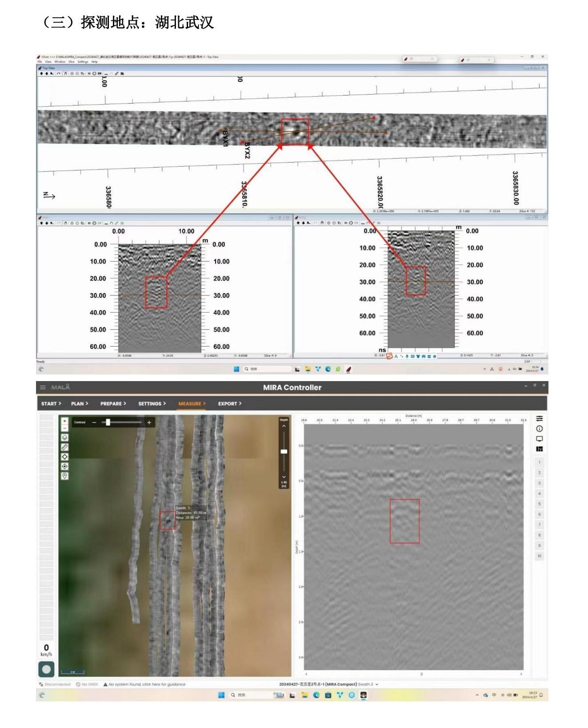Click the Depth down chevron
The width and height of the screenshot is (588, 728).
coord(284,477)
